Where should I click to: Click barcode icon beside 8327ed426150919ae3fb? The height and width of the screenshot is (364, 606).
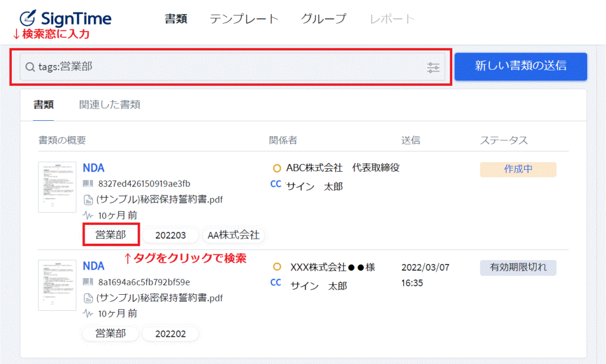click(88, 183)
